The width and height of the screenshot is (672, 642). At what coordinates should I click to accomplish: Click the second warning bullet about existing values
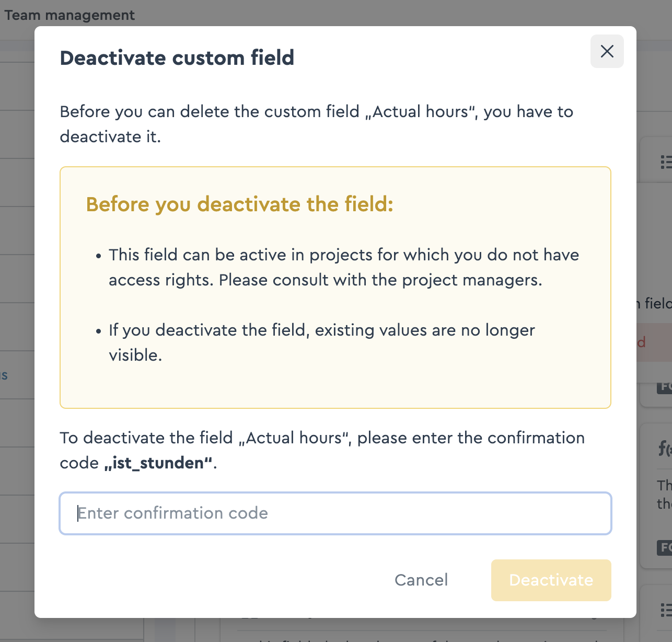(x=321, y=342)
